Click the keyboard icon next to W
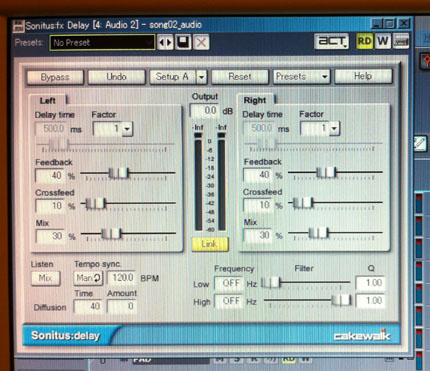 [x=400, y=41]
